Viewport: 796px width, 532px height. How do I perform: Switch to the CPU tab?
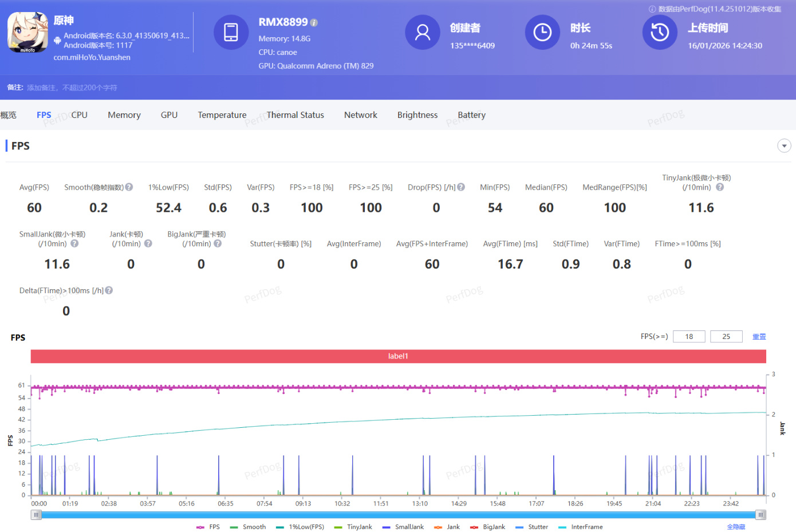pyautogui.click(x=79, y=115)
